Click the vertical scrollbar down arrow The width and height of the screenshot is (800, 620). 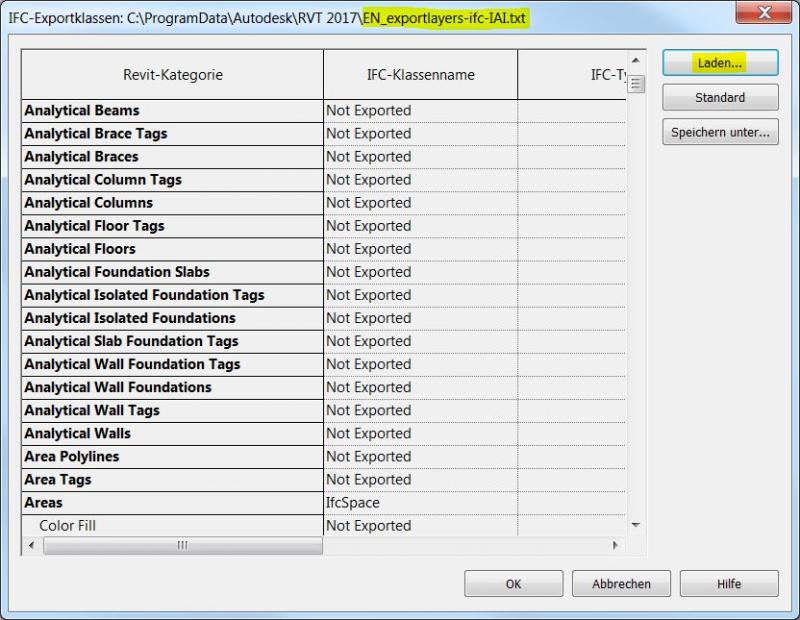click(x=636, y=525)
